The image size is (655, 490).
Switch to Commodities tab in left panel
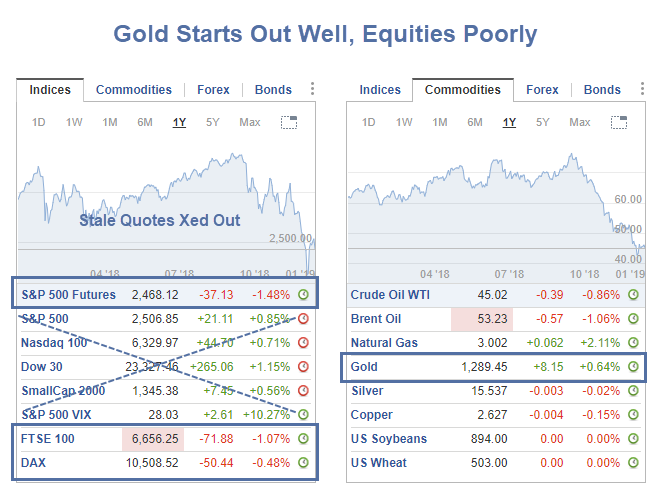coord(134,90)
